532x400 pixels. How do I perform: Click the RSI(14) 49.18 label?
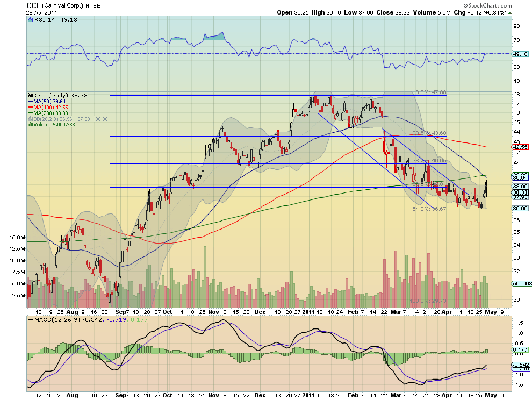(56, 20)
